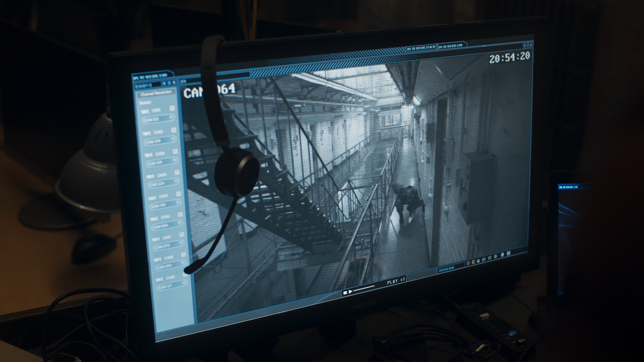Click the camera icon beside CH03
This screenshot has width=644, height=362.
(149, 155)
